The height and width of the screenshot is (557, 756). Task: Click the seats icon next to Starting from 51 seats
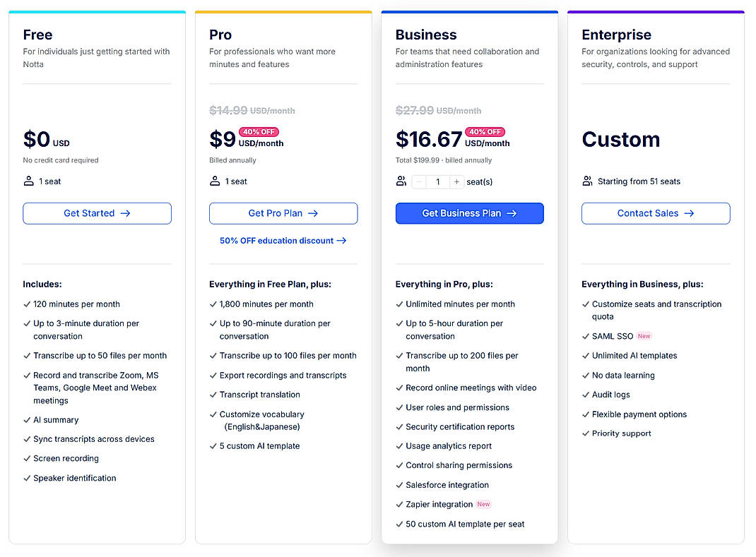pos(587,181)
